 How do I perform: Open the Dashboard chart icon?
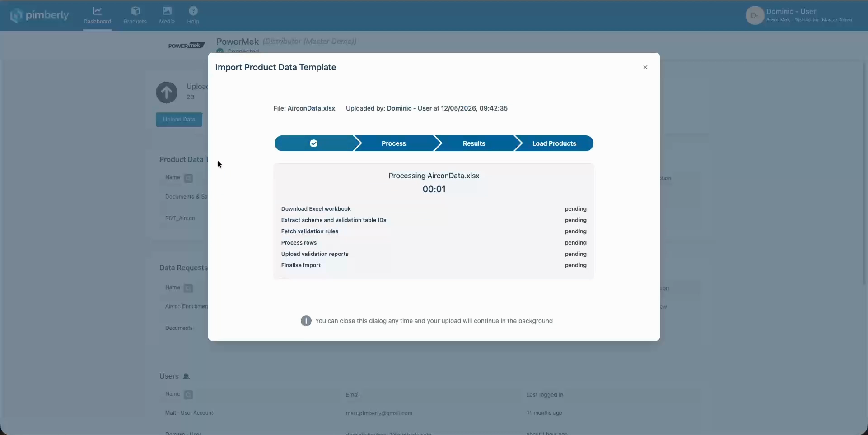pos(97,11)
